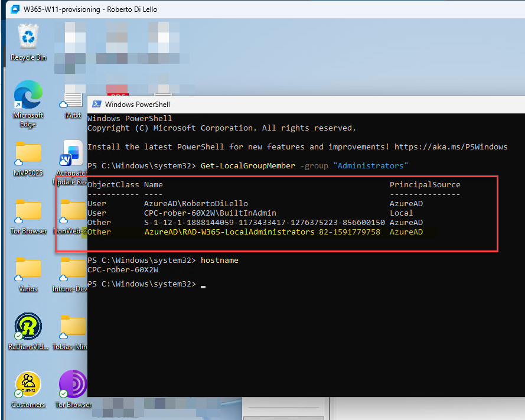The width and height of the screenshot is (525, 420).
Task: Open the Varios desktop folder
Action: click(x=28, y=269)
